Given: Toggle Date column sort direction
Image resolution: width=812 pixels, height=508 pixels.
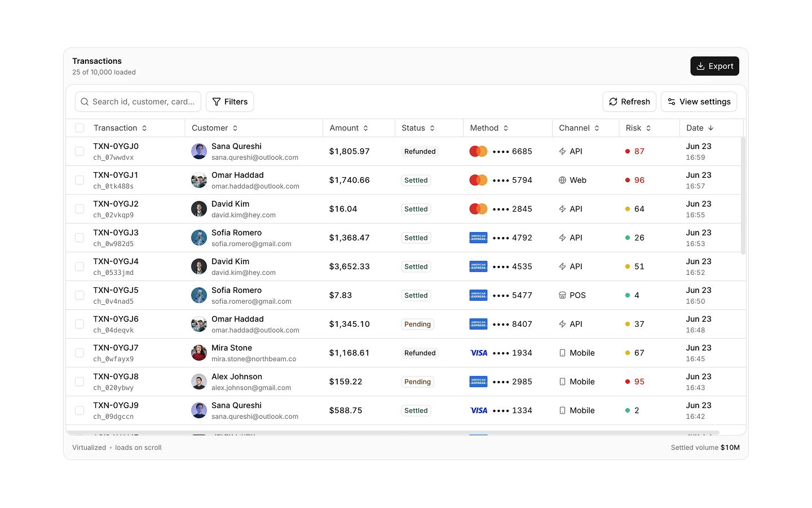Looking at the screenshot, I should pos(700,128).
